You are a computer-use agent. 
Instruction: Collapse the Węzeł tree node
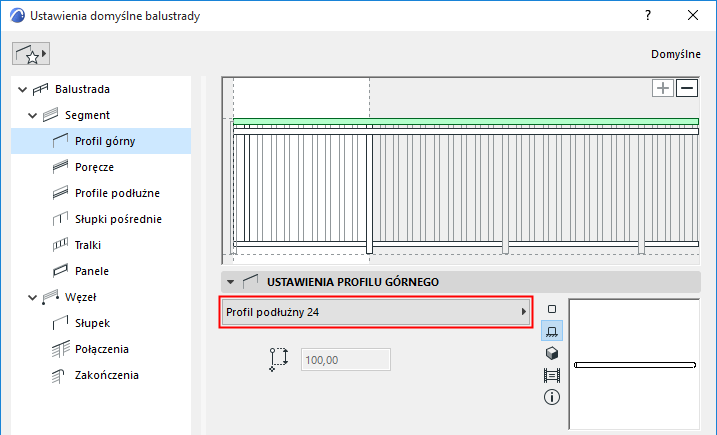point(32,298)
